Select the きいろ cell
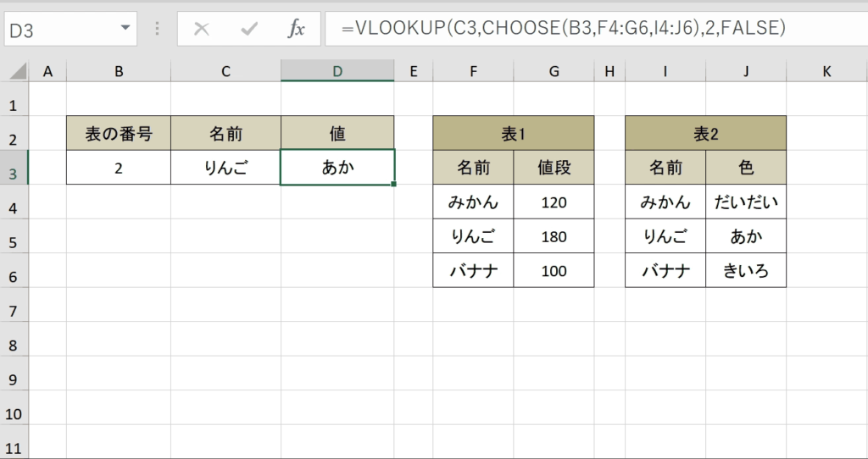868x459 pixels. 746,270
